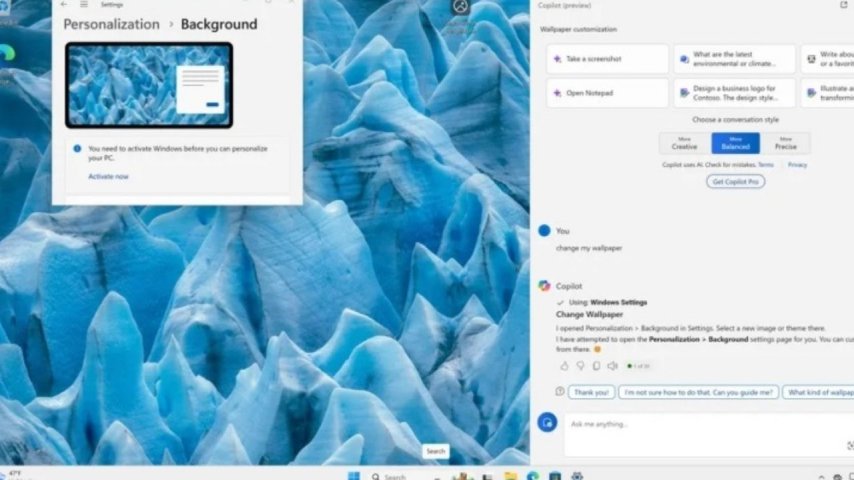Click the blue info icon beside activation notice
The image size is (854, 480).
click(77, 149)
